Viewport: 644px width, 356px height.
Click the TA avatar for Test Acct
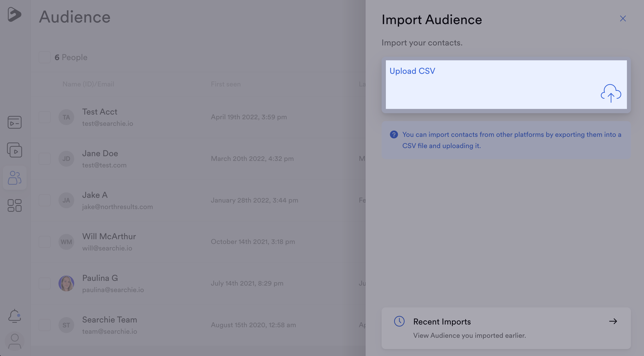click(x=66, y=117)
